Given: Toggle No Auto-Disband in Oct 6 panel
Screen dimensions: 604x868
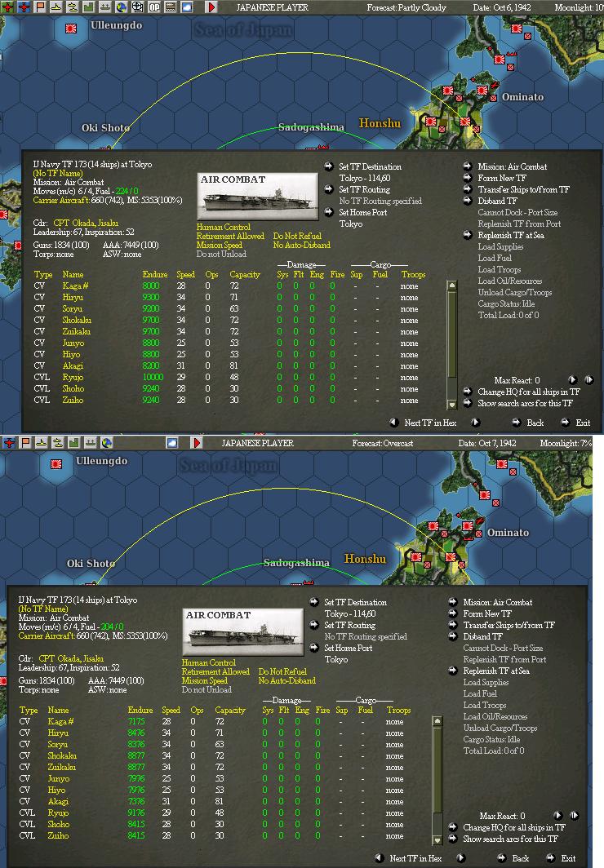Looking at the screenshot, I should coord(302,245).
